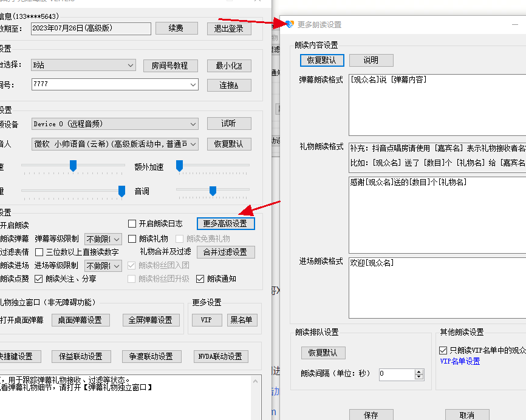The image size is (526, 420).
Task: Open the B站 platform dropdown
Action: point(84,65)
